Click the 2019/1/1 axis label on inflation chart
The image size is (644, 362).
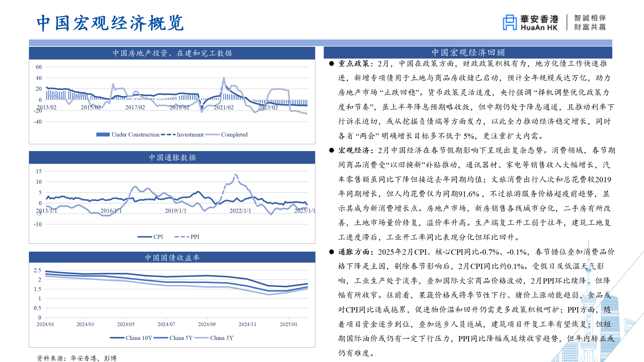pyautogui.click(x=176, y=211)
